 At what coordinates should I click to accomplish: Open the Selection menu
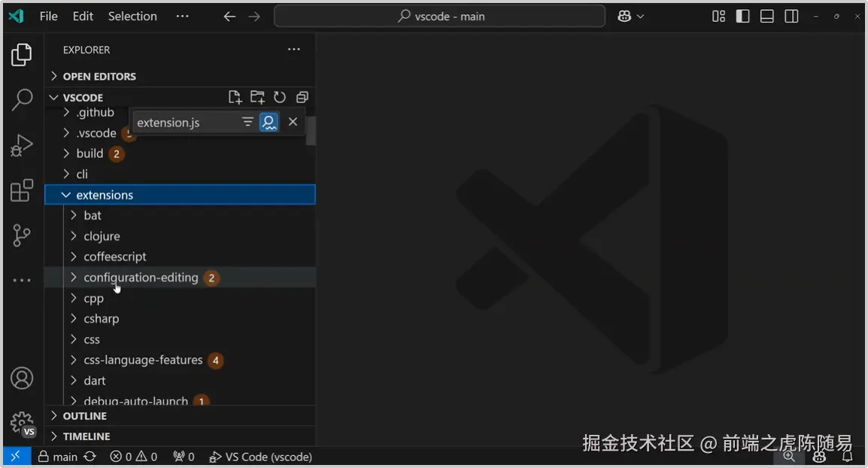(132, 16)
